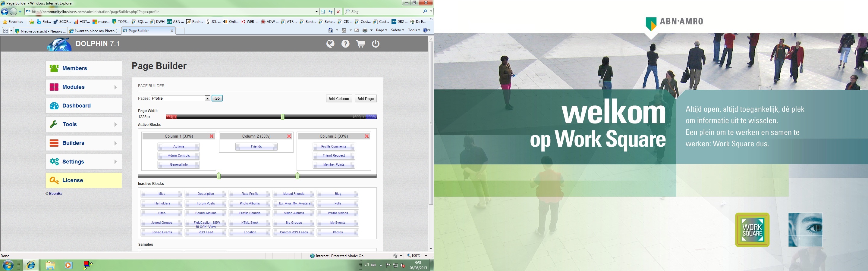The height and width of the screenshot is (271, 868).
Task: Click the Add Column button
Action: 339,99
